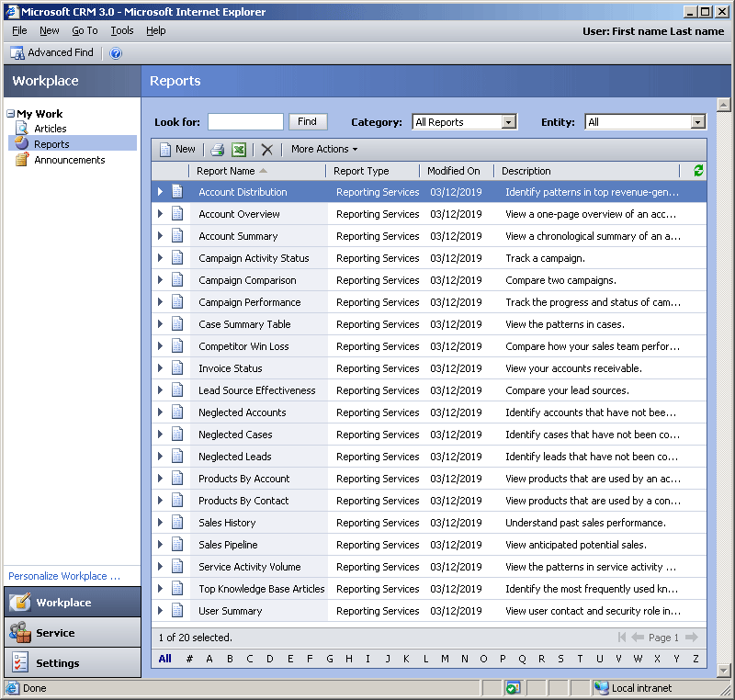Filter reports by letter A

click(209, 659)
